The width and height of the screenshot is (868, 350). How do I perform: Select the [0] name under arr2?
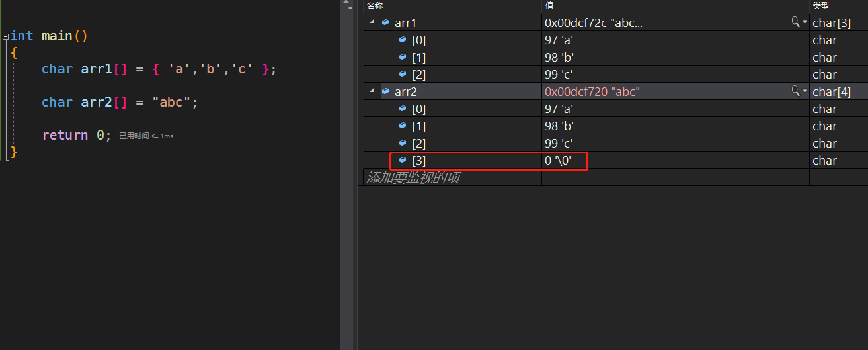click(419, 109)
